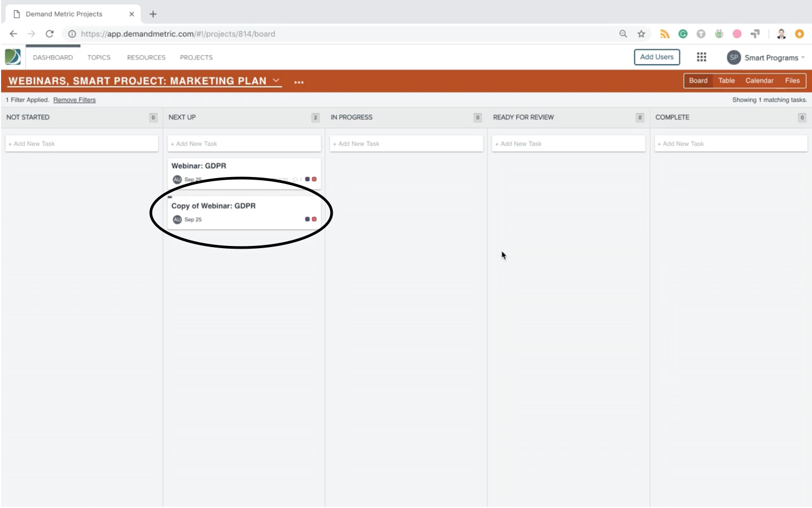Screen dimensions: 812x508
Task: Switch to Files view
Action: (792, 81)
